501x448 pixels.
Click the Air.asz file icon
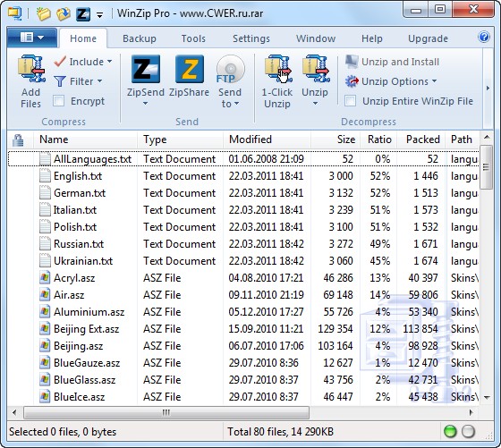[x=45, y=294]
